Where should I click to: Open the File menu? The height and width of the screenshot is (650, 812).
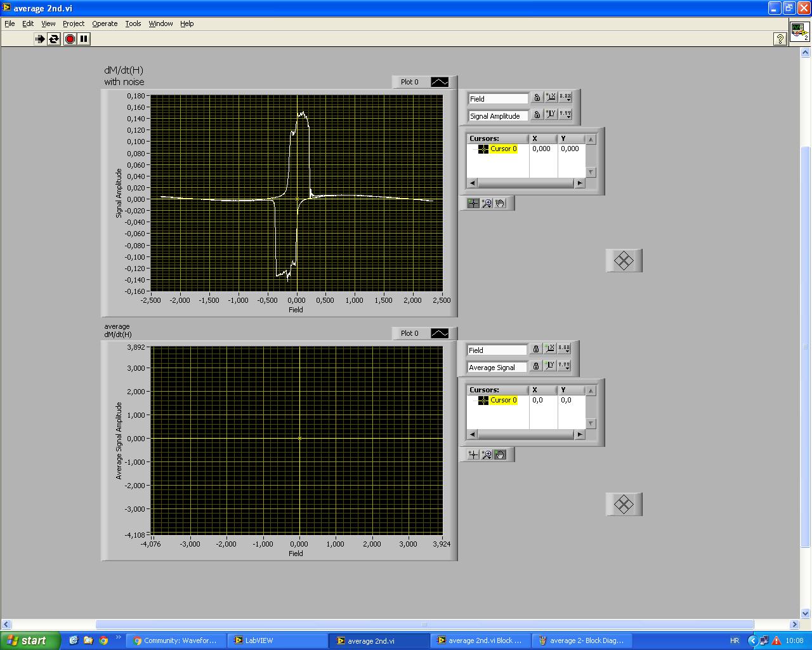click(10, 23)
